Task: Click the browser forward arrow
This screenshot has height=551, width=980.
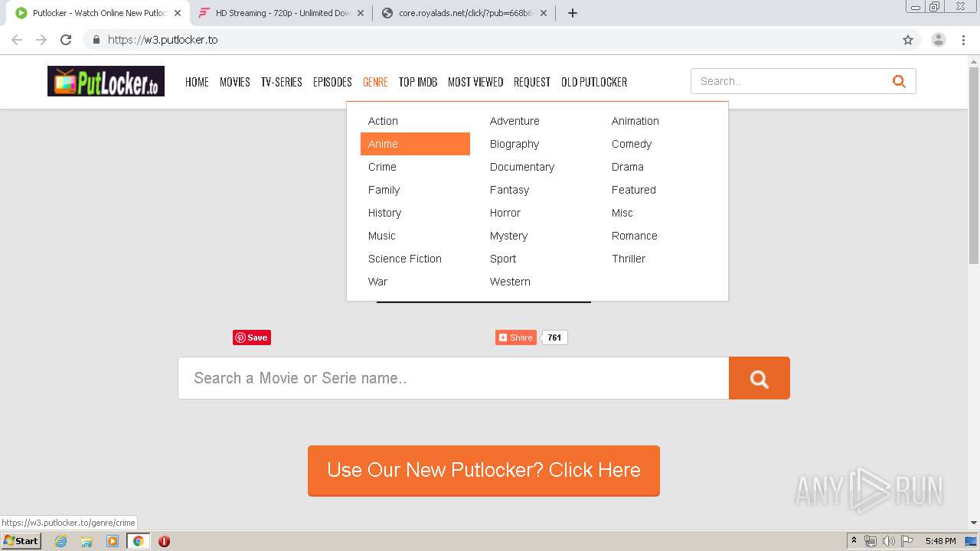Action: [x=41, y=40]
